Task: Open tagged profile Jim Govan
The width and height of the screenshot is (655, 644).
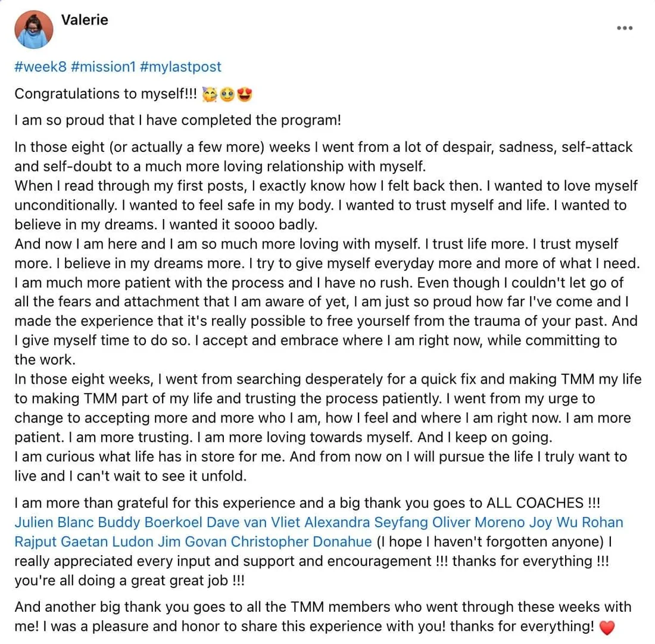Action: coord(192,542)
